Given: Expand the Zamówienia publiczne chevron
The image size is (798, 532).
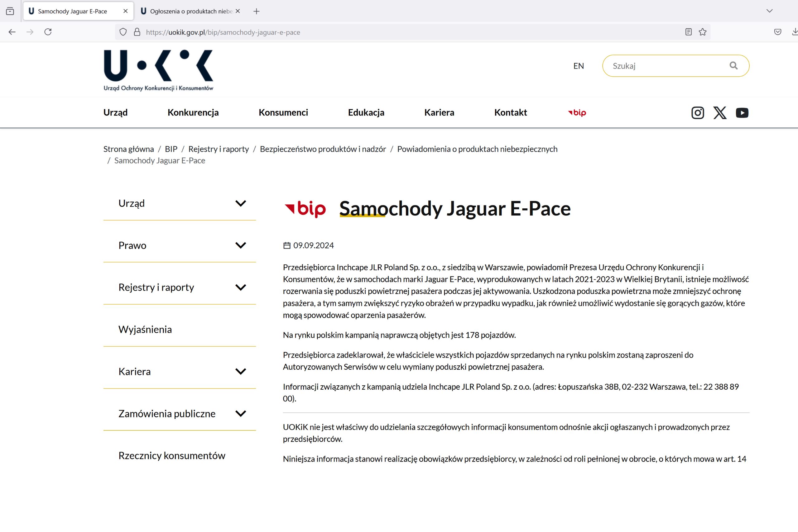Looking at the screenshot, I should tap(240, 414).
